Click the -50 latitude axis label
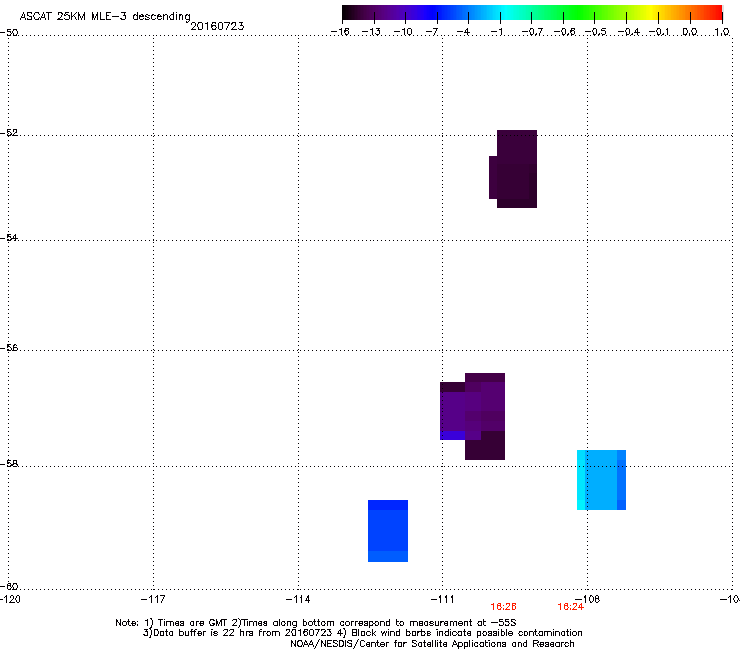This screenshot has width=740, height=650. point(9,33)
